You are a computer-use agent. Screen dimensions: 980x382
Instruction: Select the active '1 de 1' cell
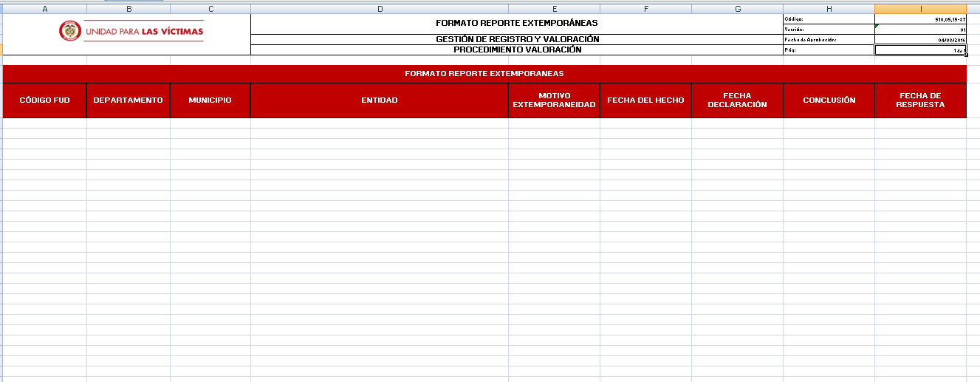point(920,50)
